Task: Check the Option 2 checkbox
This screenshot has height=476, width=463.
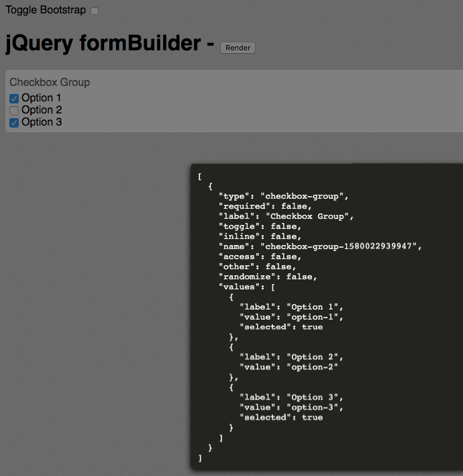Action: pos(14,110)
